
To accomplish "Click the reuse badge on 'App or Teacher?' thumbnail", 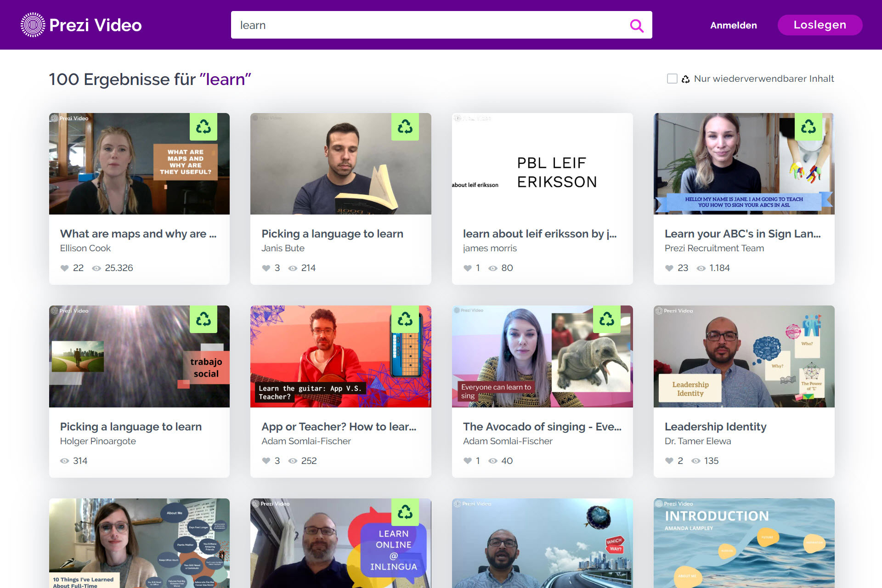I will coord(405,320).
